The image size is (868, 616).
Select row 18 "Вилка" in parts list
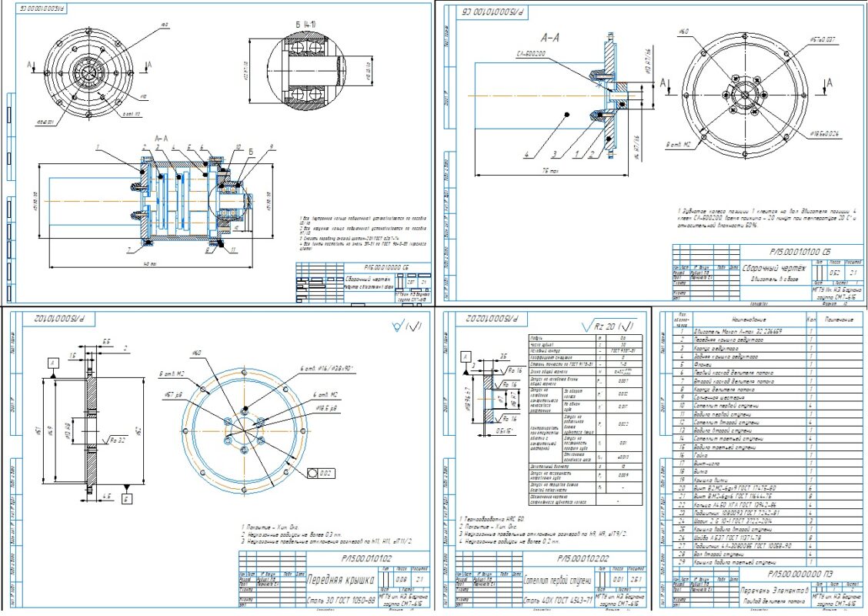point(766,472)
